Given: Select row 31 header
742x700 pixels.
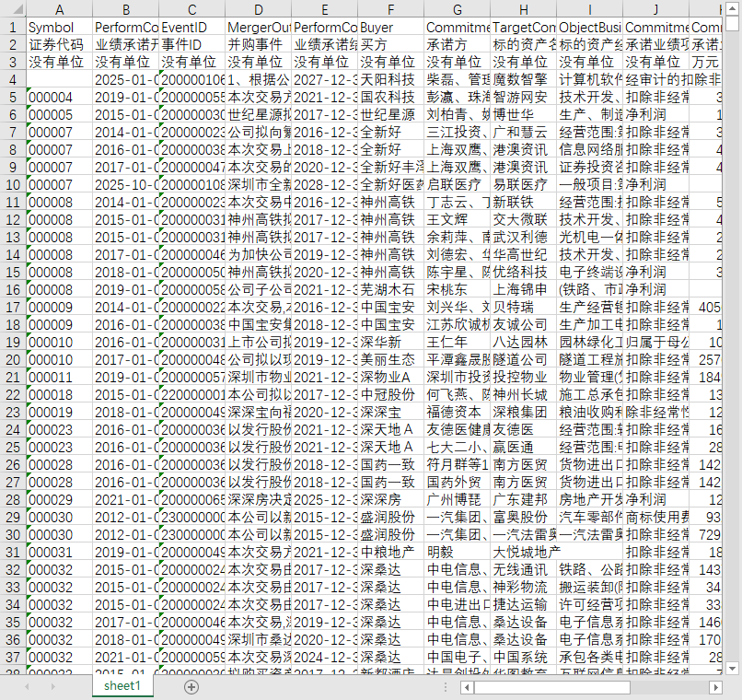Looking at the screenshot, I should point(13,553).
